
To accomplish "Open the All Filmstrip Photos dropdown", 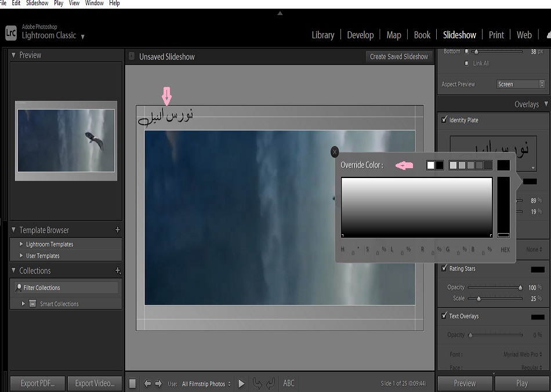I will [206, 384].
